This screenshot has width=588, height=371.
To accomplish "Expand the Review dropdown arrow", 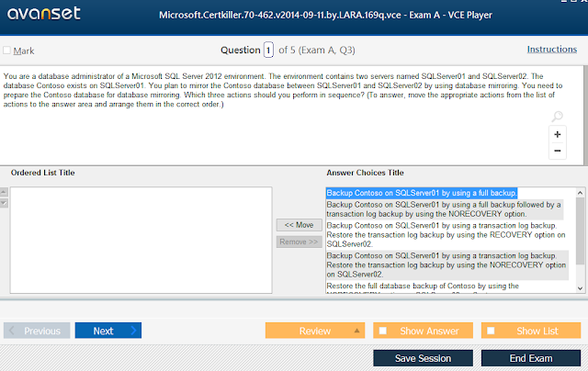I will pos(356,331).
